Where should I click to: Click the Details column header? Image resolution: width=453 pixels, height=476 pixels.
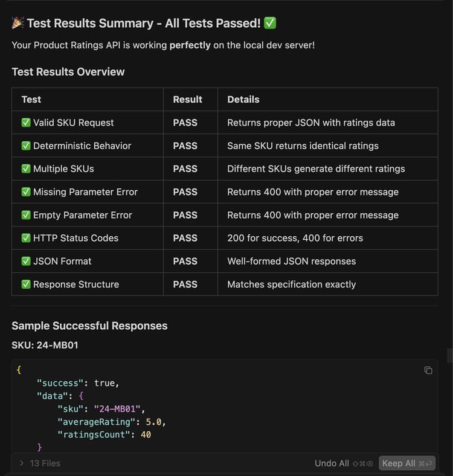click(x=243, y=99)
